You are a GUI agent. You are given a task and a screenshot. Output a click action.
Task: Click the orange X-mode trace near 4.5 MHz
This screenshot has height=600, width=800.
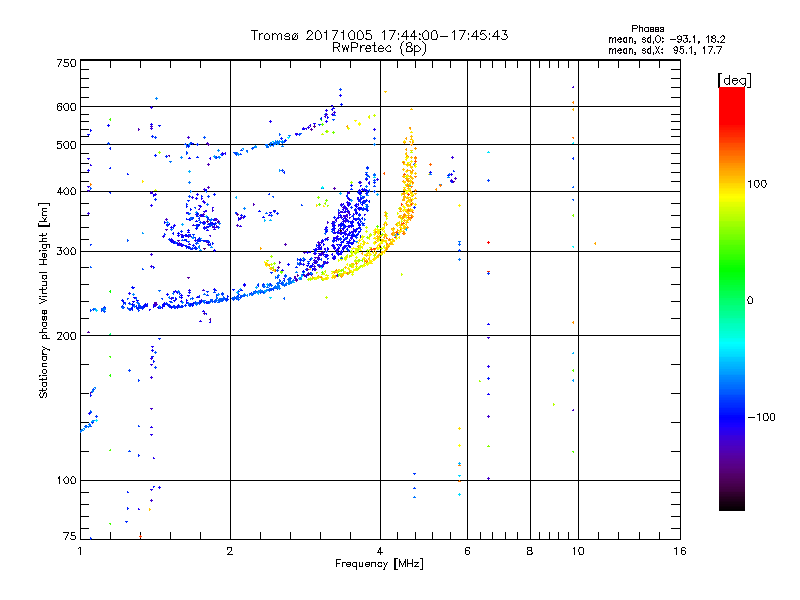point(408,189)
